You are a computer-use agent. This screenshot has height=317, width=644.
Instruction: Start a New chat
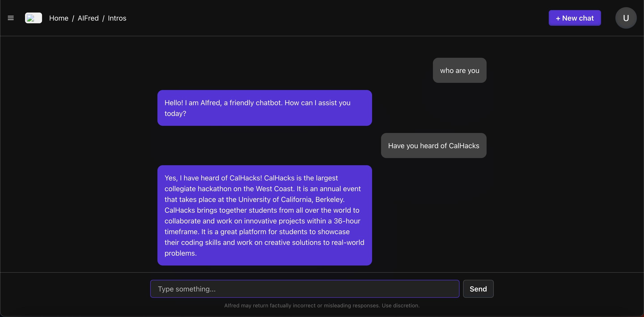click(574, 18)
